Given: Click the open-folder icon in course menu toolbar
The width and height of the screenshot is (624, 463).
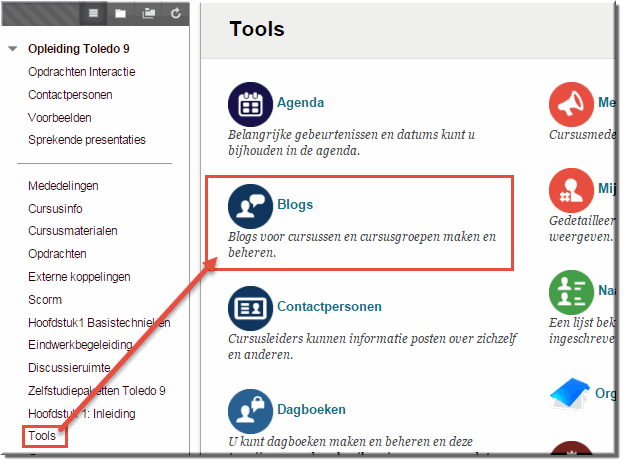Looking at the screenshot, I should (149, 13).
